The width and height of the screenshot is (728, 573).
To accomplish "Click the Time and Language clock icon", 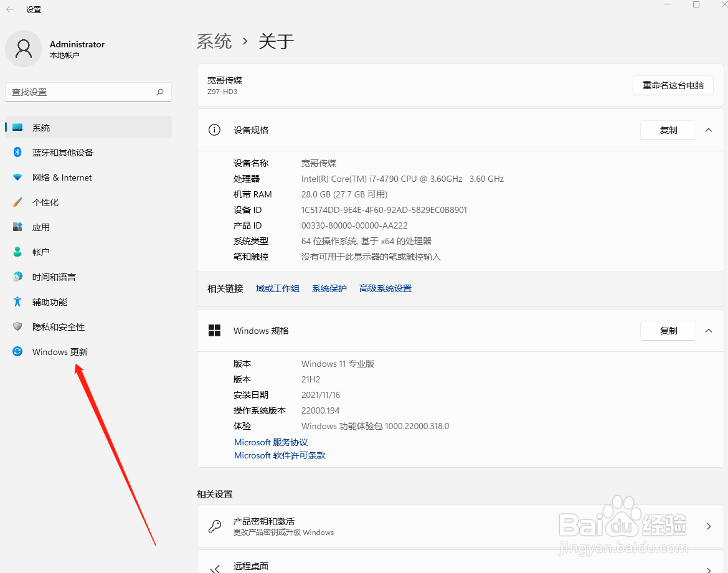I will 17,277.
